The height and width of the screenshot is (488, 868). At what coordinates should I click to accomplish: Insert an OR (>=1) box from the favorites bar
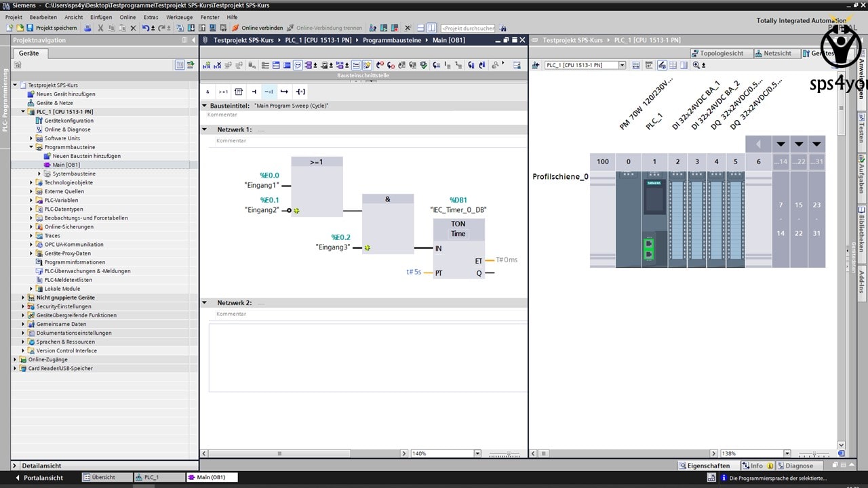pos(223,91)
